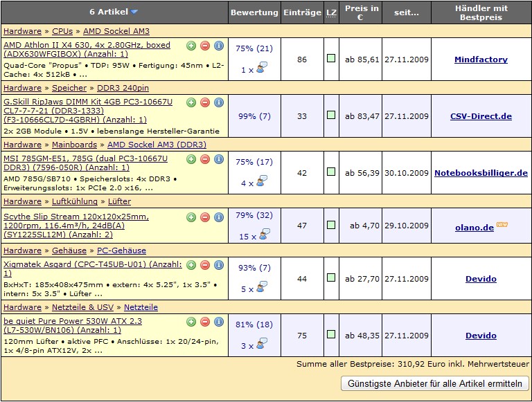This screenshot has height=402, width=532.
Task: Open be quiet Pure Power 530W link
Action: click(x=73, y=325)
